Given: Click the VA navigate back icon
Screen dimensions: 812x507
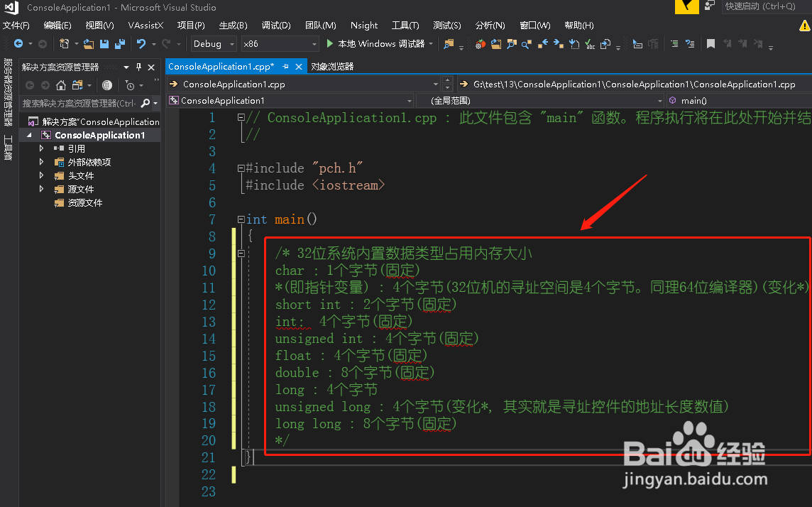Looking at the screenshot, I should (x=543, y=44).
